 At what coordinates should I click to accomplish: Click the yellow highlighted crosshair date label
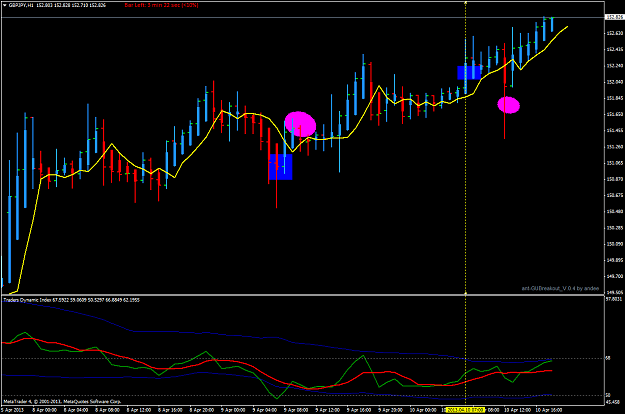tap(465, 410)
